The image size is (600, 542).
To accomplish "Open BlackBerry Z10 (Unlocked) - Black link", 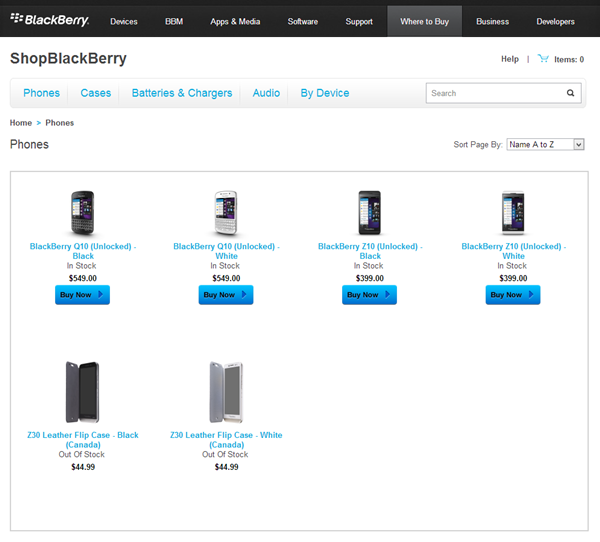I will pyautogui.click(x=370, y=251).
